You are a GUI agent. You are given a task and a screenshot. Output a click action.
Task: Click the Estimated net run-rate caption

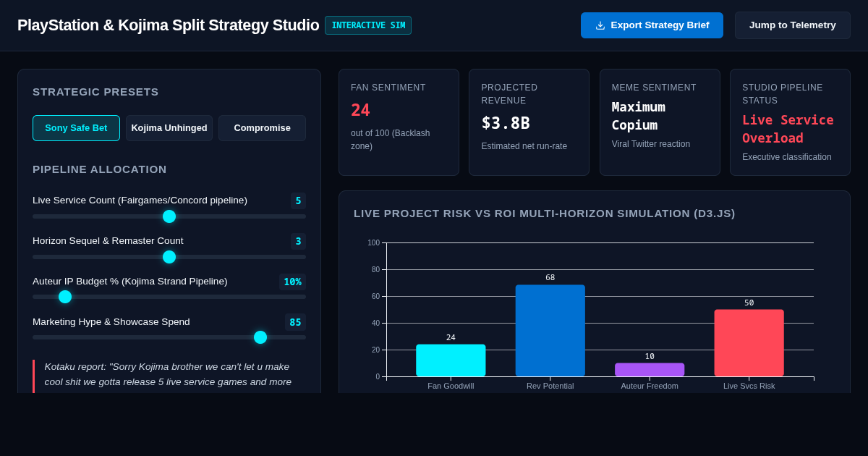click(524, 146)
